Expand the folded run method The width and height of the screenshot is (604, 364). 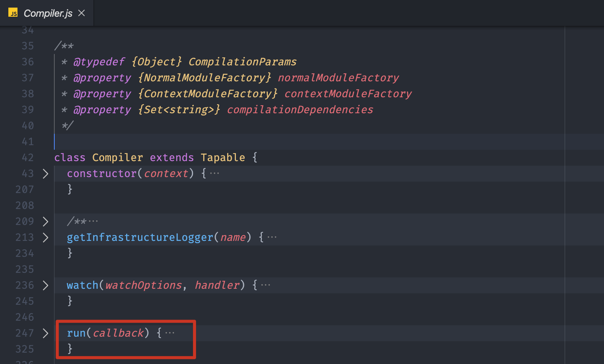pos(46,333)
